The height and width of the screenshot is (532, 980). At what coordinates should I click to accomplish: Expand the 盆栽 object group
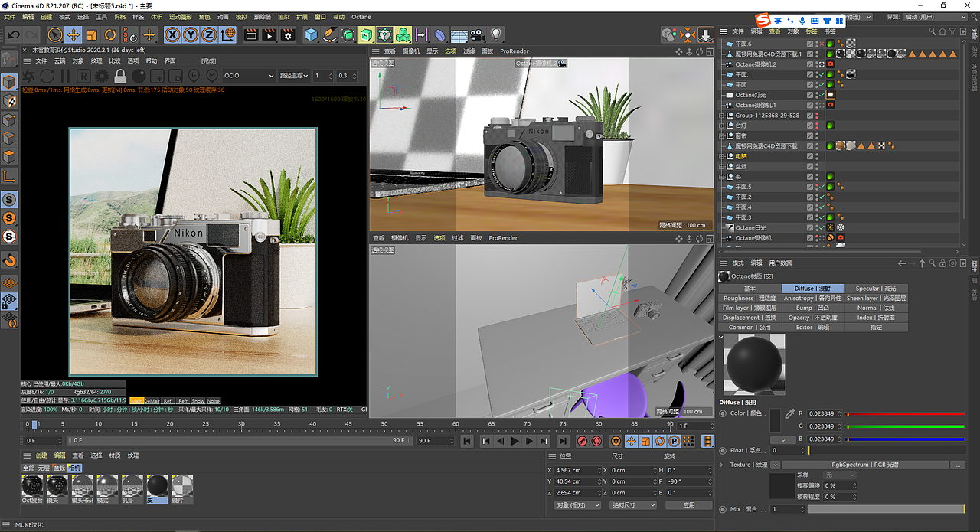point(721,166)
